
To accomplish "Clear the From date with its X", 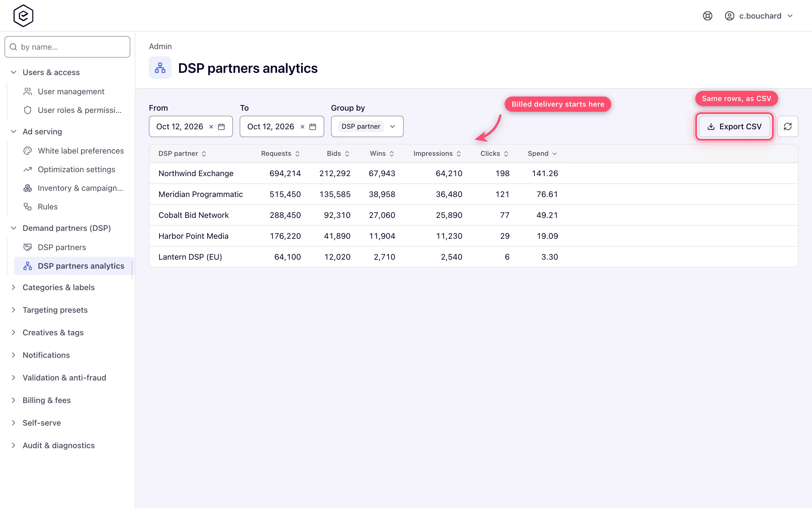I will (x=211, y=127).
